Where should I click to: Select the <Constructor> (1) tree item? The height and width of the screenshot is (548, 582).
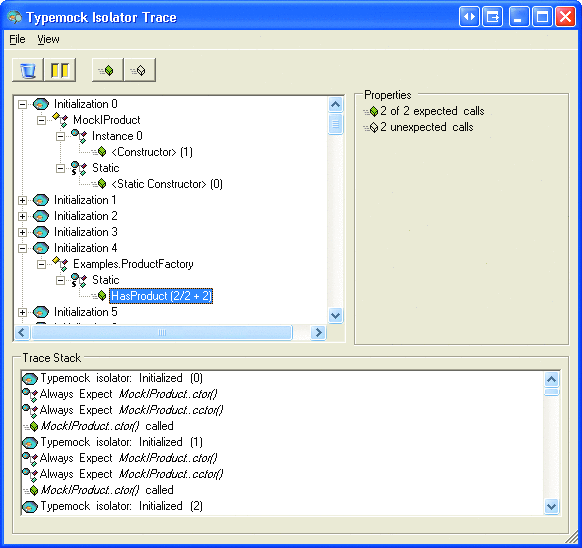click(152, 152)
